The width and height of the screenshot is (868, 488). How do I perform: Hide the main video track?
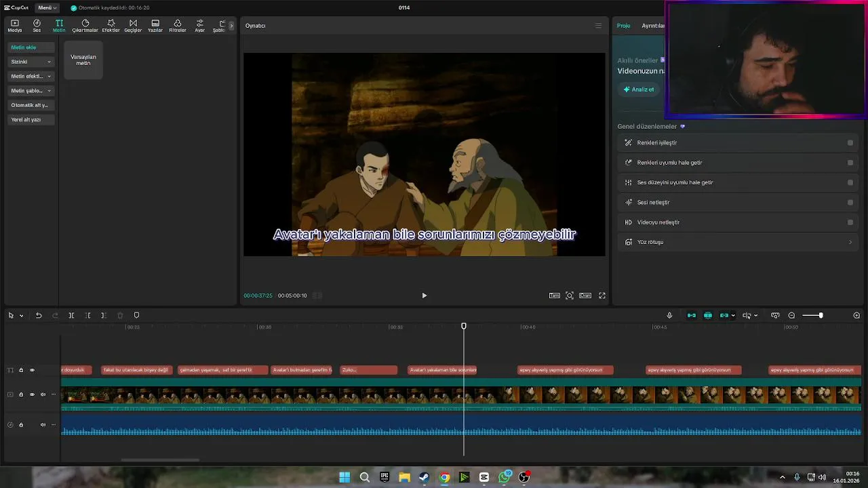(32, 394)
